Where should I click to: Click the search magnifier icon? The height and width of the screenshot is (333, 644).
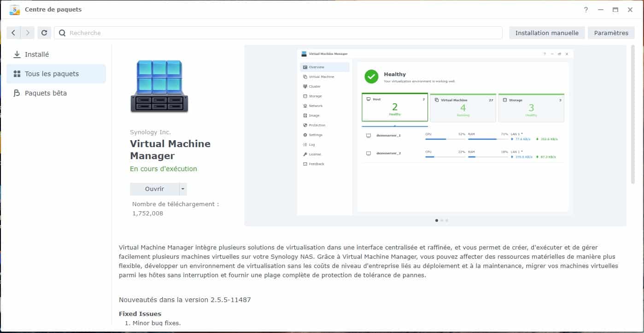[x=62, y=33]
